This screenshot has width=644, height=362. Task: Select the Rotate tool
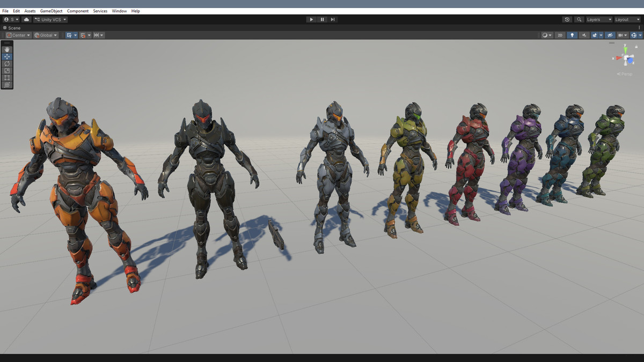pos(7,63)
